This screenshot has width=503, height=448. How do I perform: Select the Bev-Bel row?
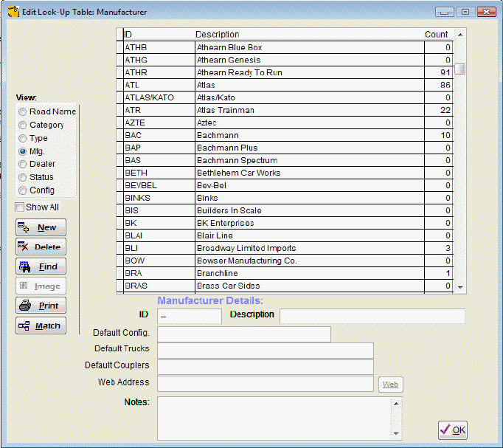(x=285, y=185)
